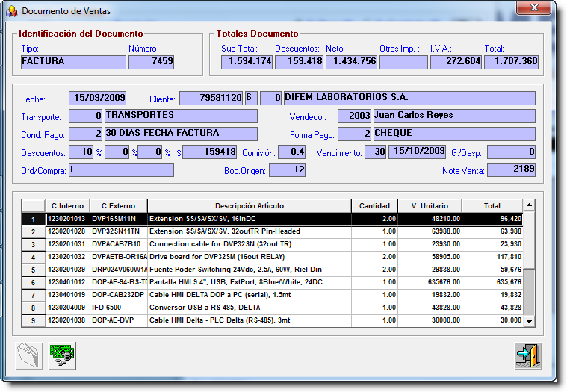Image resolution: width=567 pixels, height=392 pixels.
Task: Click the Número field showing 7459
Action: [151, 62]
